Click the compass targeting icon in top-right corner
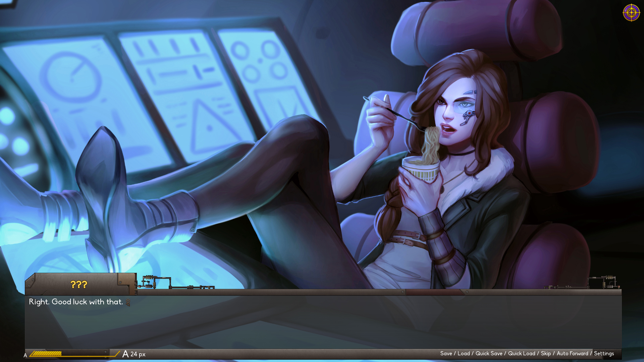644x362 pixels. (631, 13)
